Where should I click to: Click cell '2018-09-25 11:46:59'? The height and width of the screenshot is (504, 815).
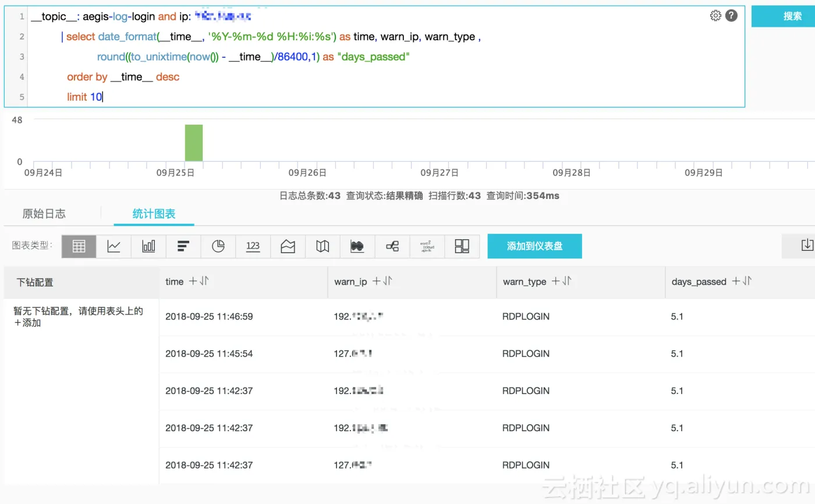click(x=209, y=317)
